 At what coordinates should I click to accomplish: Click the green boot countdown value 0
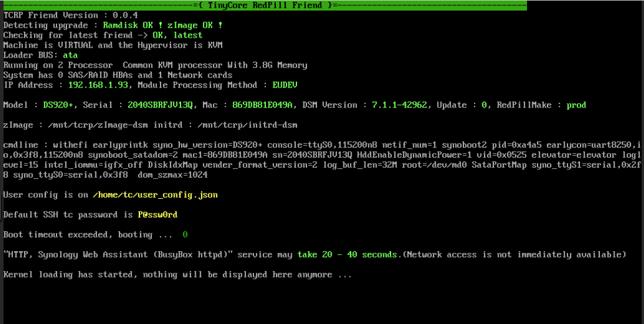click(x=185, y=235)
